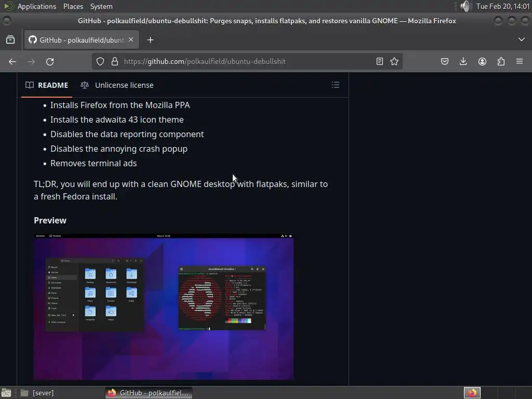Expand the list all tabs dropdown
Viewport: 532px width, 399px height.
coord(522,39)
